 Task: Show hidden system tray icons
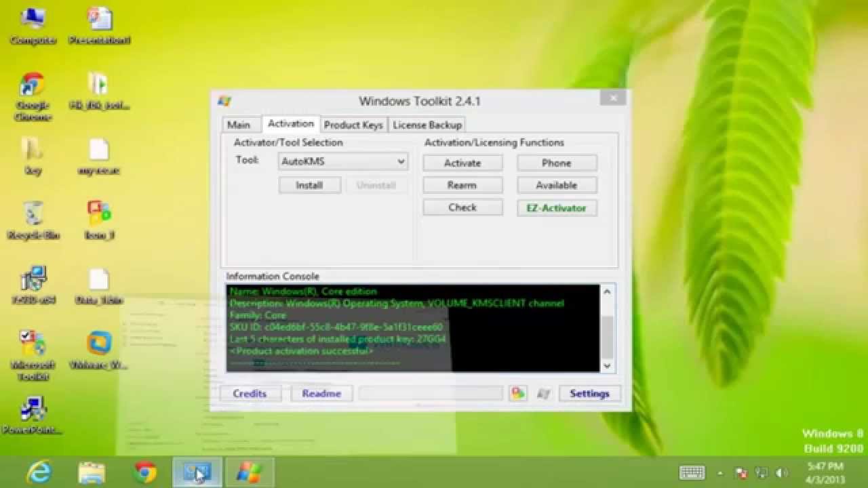tap(720, 473)
